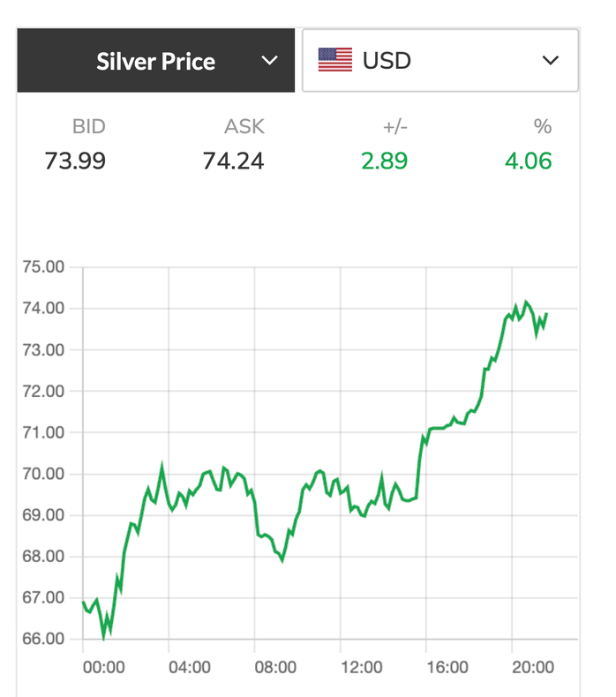Open the Silver Price dropdown
The height and width of the screenshot is (697, 616).
pos(155,61)
